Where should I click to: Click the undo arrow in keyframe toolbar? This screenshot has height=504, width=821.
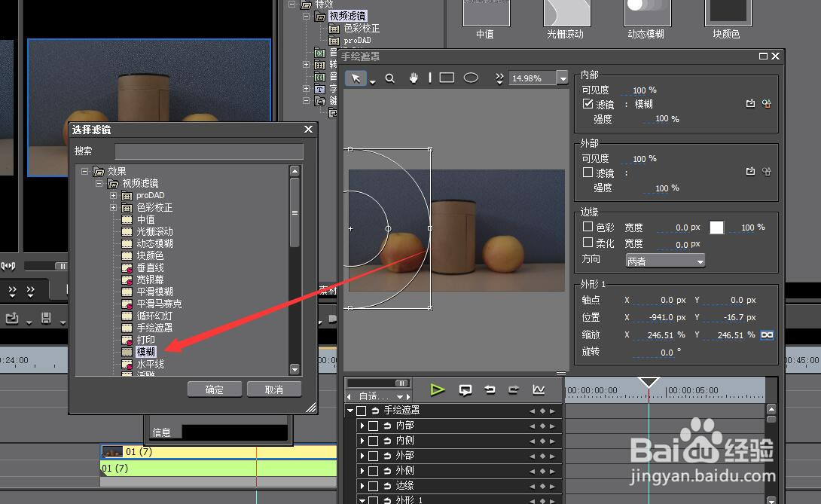pos(490,389)
